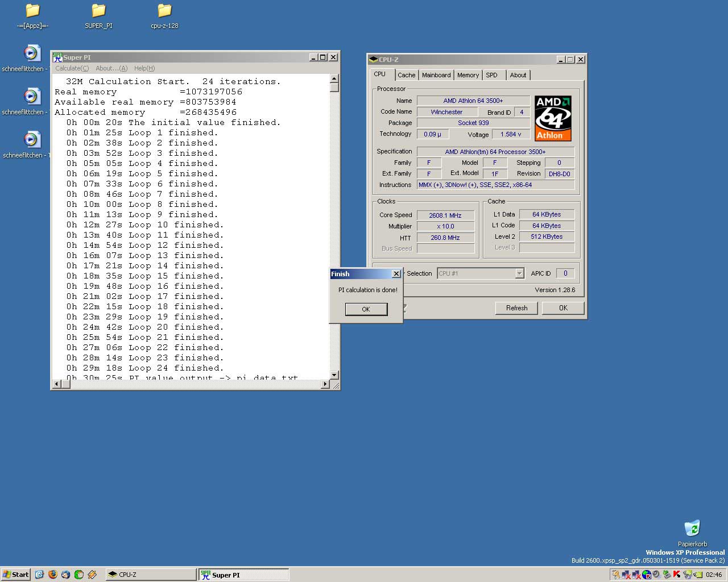
Task: Click the 'Loop 24 finished' line
Action: tap(144, 368)
